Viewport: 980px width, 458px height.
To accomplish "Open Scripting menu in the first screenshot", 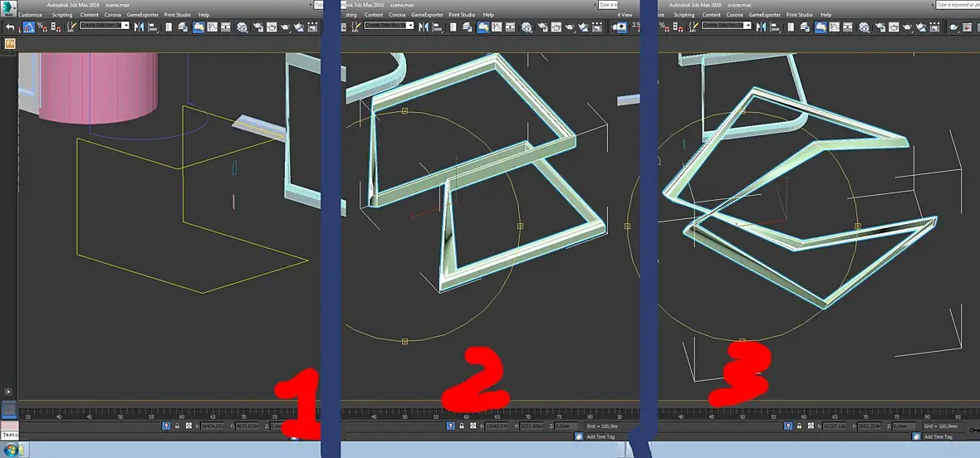I will [x=62, y=14].
